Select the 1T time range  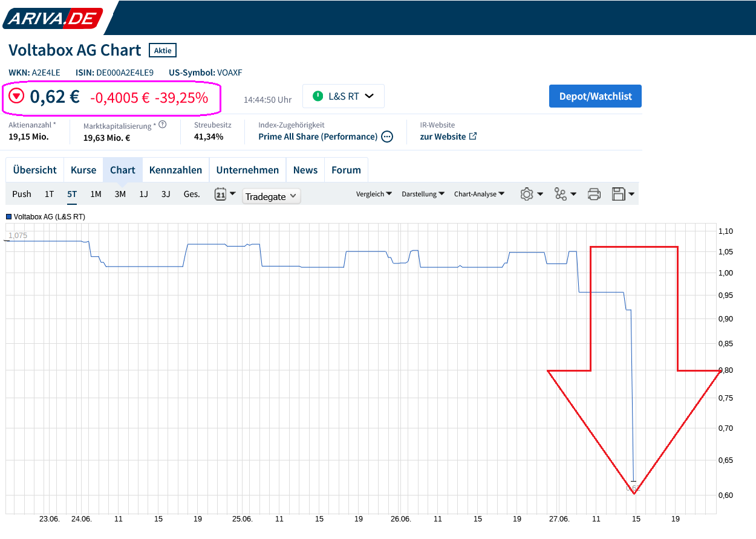pyautogui.click(x=50, y=194)
